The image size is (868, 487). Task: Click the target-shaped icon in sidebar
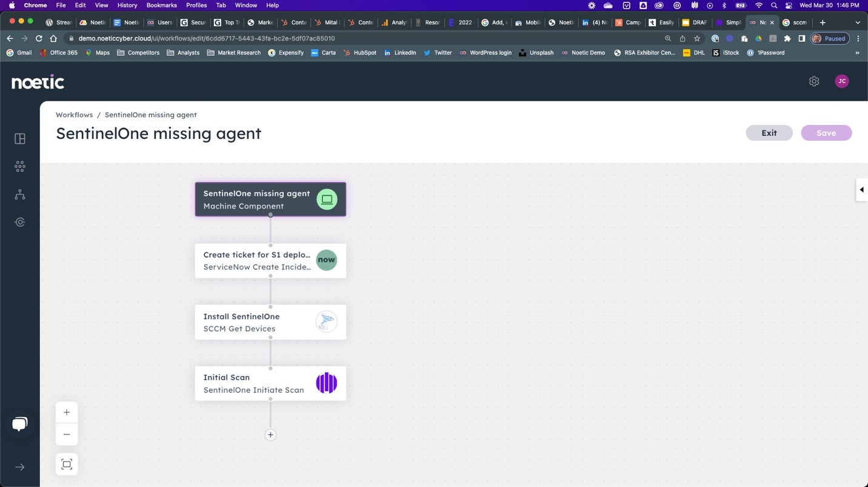(20, 222)
